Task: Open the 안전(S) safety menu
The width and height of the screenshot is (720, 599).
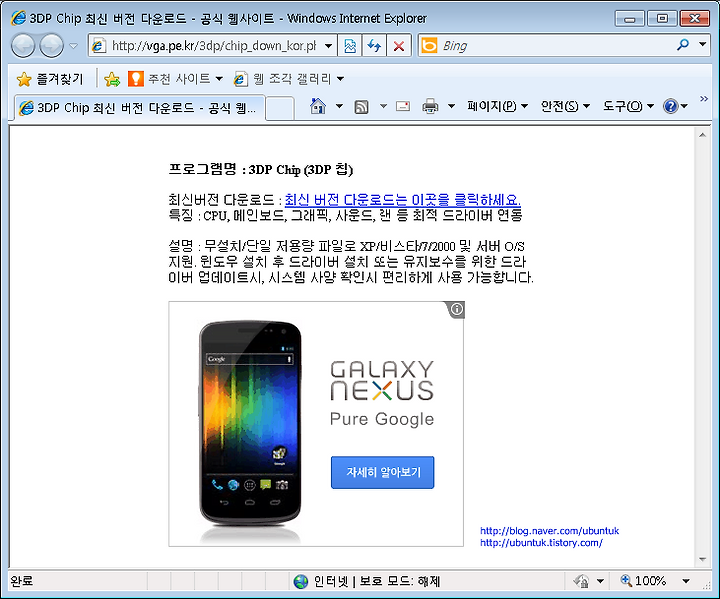Action: (565, 107)
